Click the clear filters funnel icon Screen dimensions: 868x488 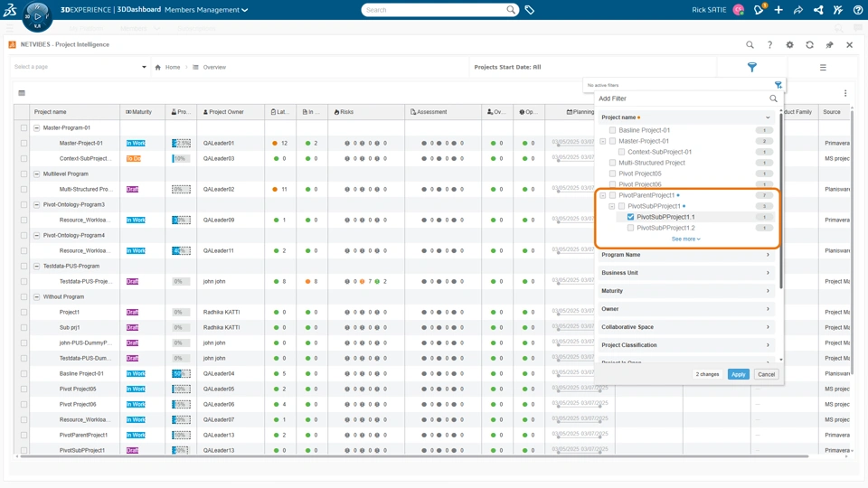778,85
